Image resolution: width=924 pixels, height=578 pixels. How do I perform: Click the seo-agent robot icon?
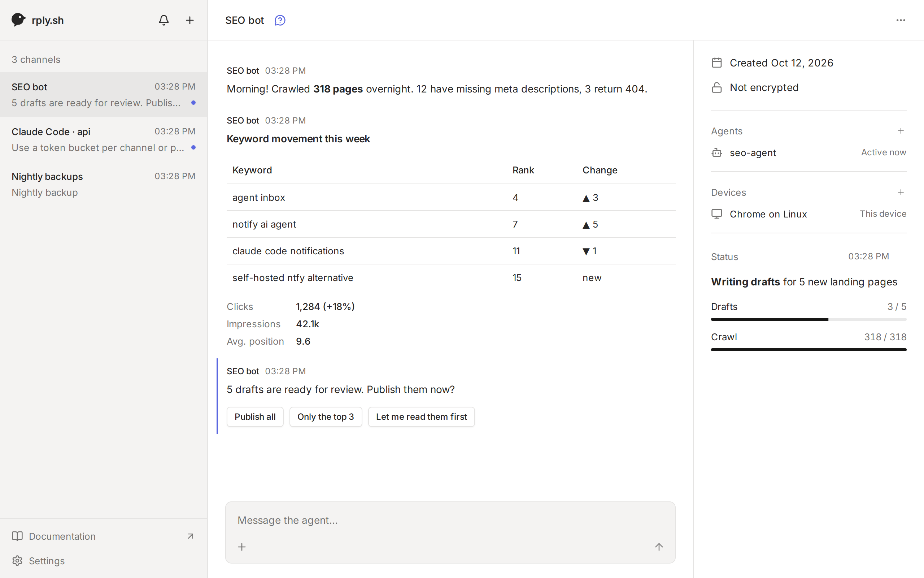coord(717,153)
